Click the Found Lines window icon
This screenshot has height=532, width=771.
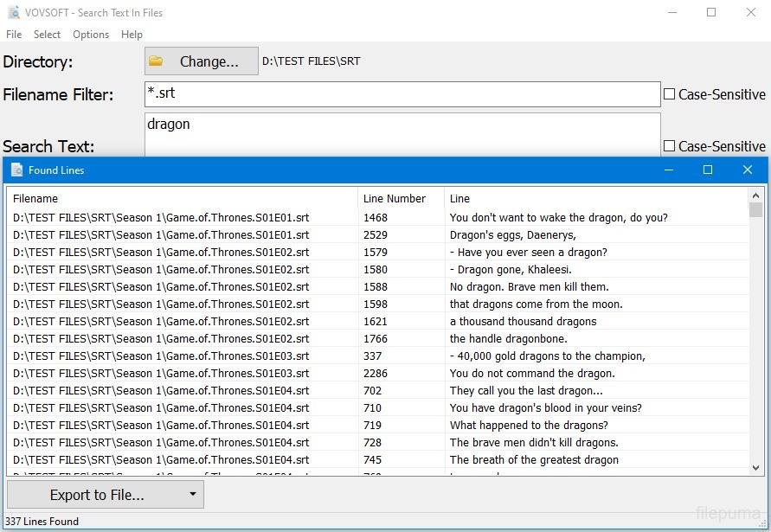[x=16, y=170]
